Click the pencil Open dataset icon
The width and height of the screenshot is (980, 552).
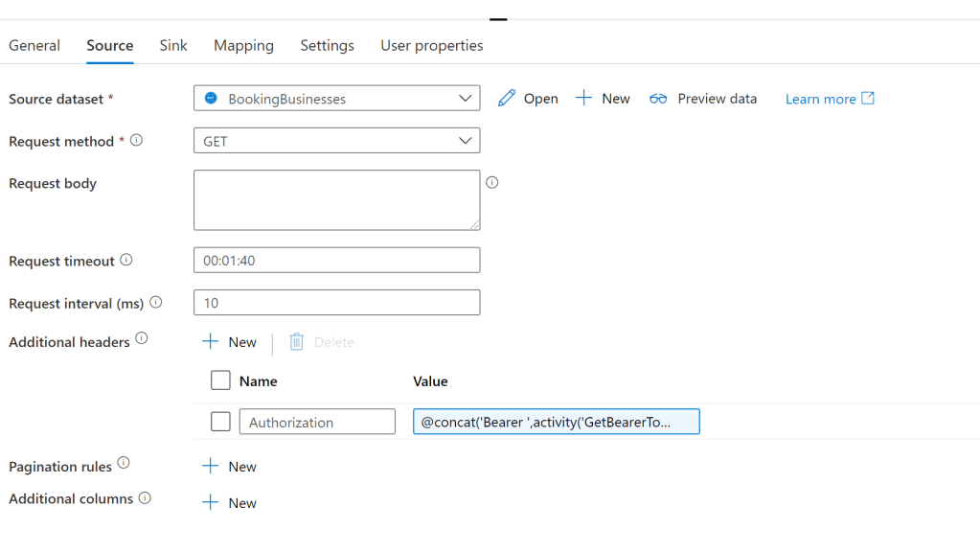click(508, 99)
